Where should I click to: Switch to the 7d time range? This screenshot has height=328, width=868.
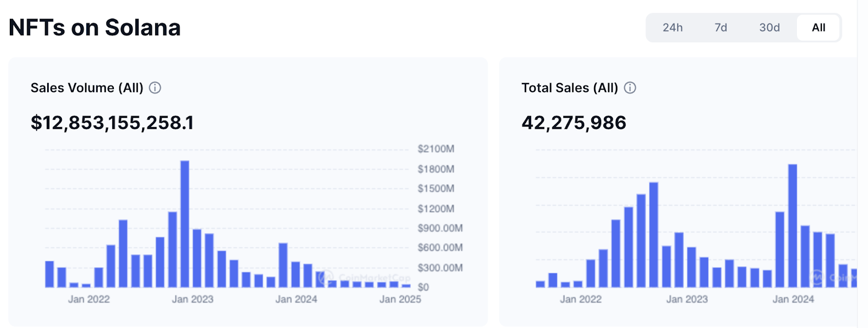tap(720, 28)
